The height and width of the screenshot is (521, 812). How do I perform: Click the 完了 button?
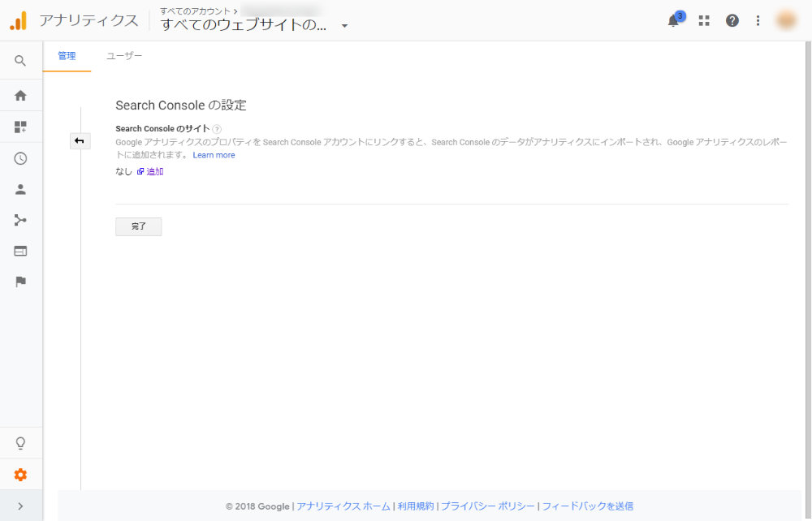pos(138,226)
